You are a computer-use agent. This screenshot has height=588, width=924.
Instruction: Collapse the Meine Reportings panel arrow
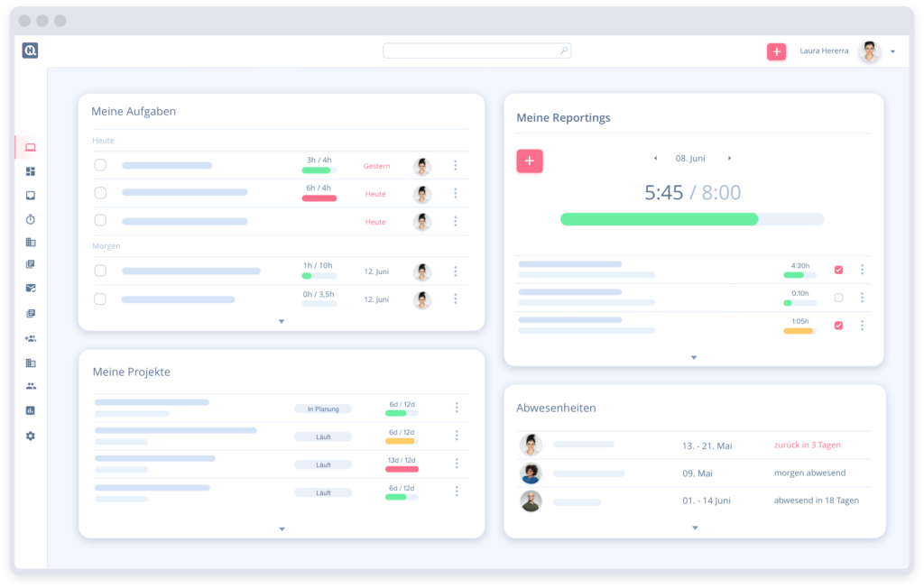[694, 357]
